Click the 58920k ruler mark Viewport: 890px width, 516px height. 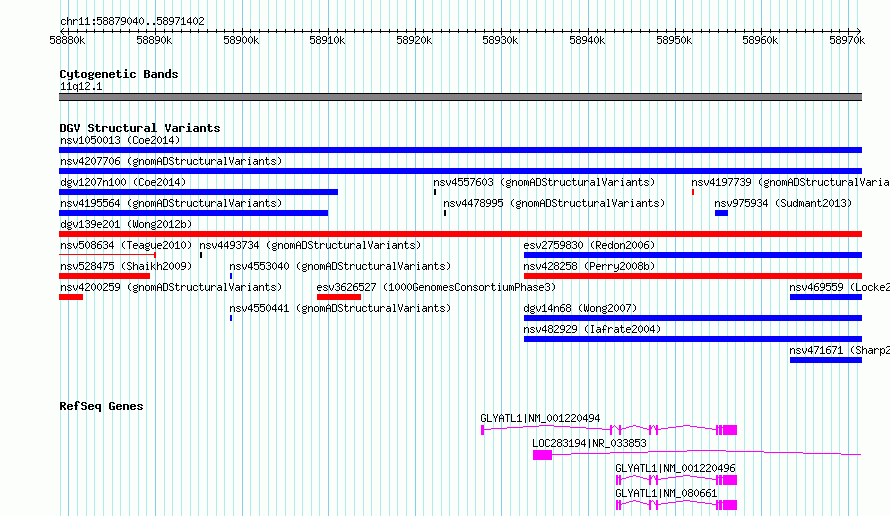point(414,40)
